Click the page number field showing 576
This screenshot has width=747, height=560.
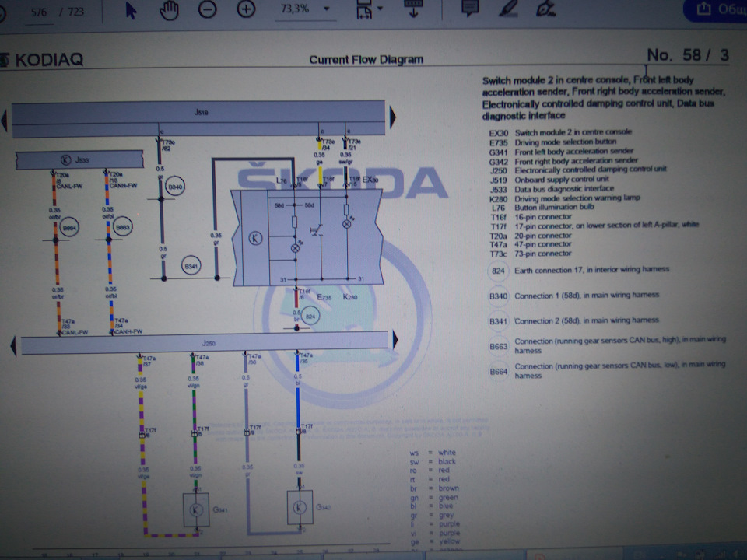(39, 12)
